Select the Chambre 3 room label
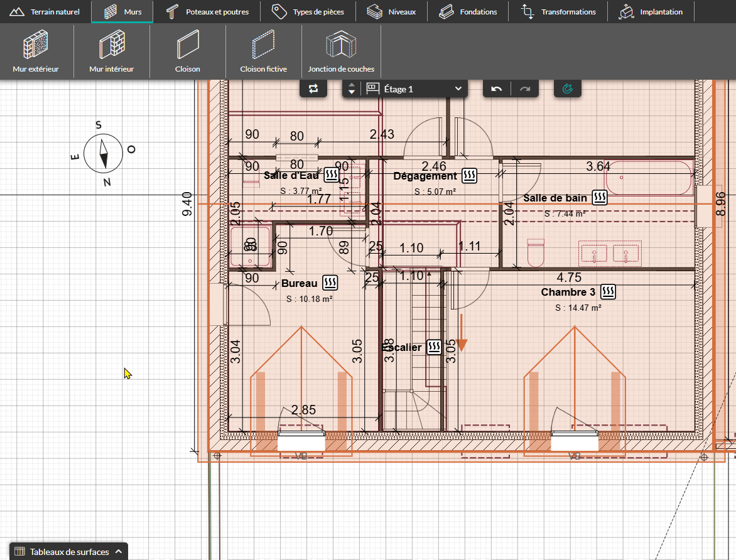 click(568, 292)
